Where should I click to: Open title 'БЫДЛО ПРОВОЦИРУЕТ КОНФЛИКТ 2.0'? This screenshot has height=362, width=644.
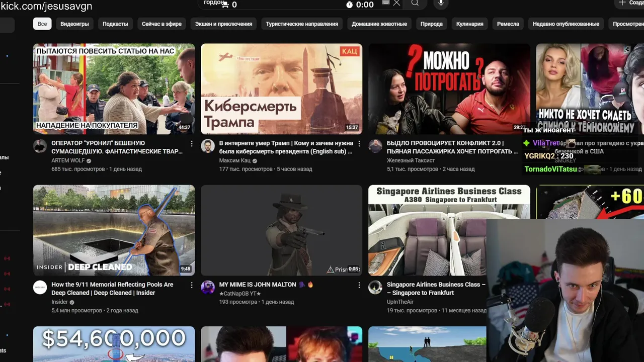pos(452,147)
